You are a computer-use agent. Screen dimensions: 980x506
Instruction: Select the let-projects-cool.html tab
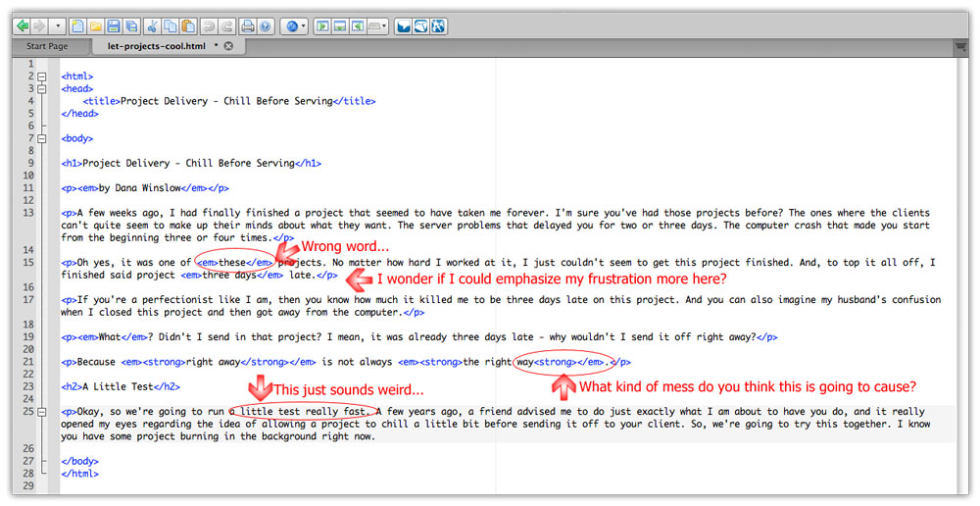pyautogui.click(x=157, y=46)
